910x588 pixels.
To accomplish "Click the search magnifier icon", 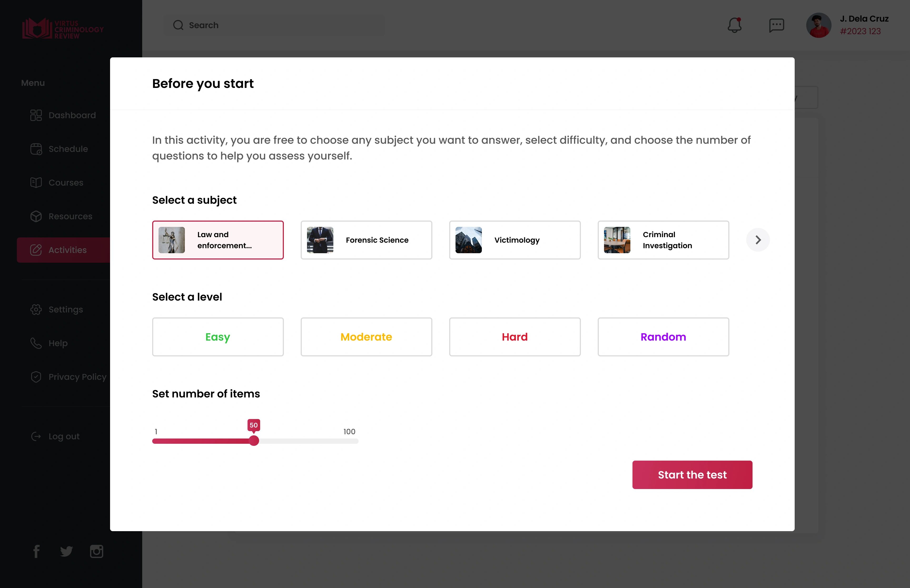I will [x=178, y=25].
